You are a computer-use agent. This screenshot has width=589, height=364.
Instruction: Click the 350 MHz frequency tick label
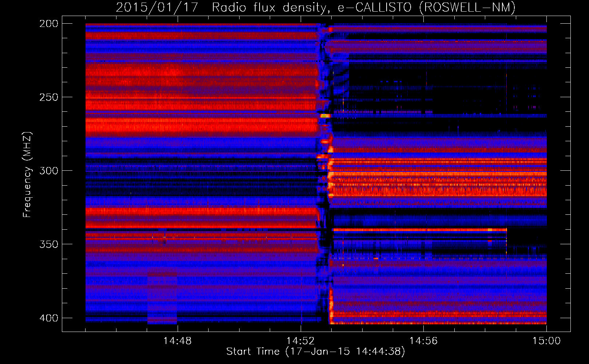point(48,244)
